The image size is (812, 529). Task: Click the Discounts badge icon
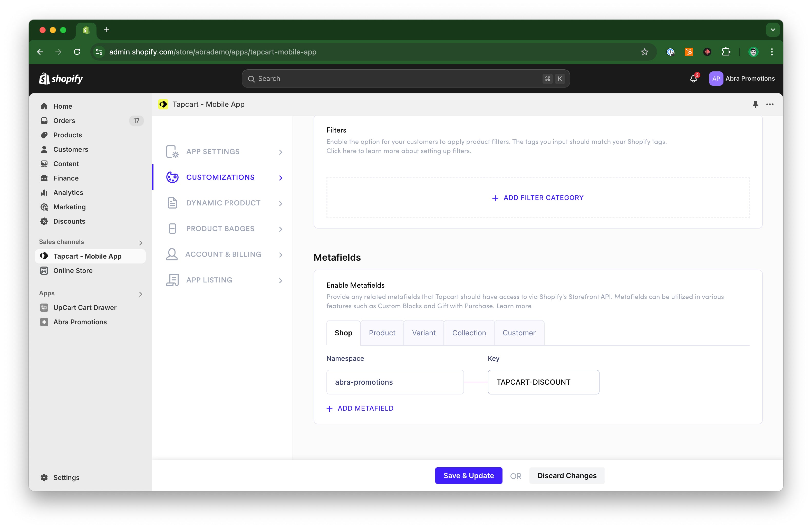44,221
